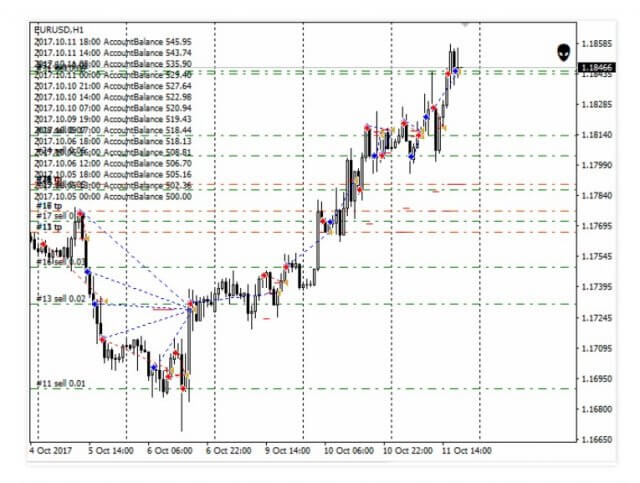Screen dimensions: 640x483
Task: Click the AccountBalance 505.16 log line
Action: point(113,174)
